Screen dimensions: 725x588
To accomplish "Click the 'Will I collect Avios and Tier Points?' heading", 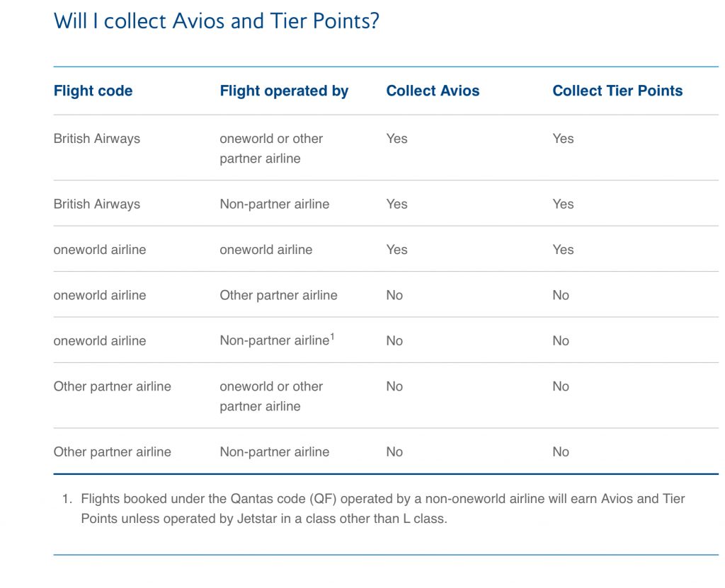I will (x=217, y=21).
